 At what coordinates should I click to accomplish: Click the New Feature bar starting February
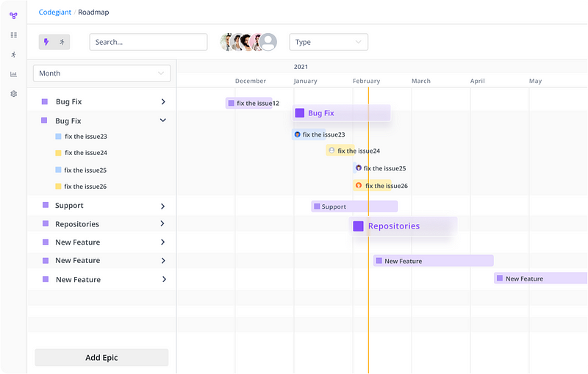[433, 261]
